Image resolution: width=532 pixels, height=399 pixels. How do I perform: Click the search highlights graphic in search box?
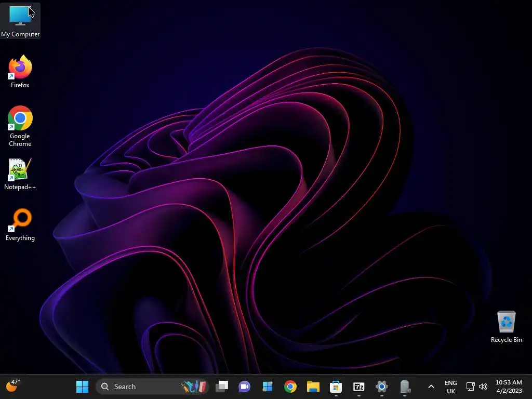pos(194,387)
